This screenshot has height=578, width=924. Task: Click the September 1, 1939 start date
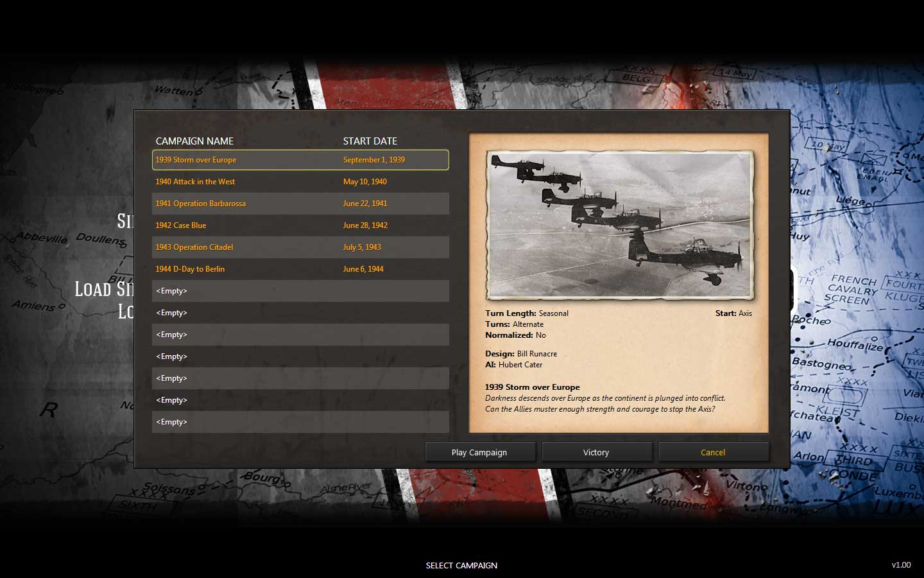point(374,160)
